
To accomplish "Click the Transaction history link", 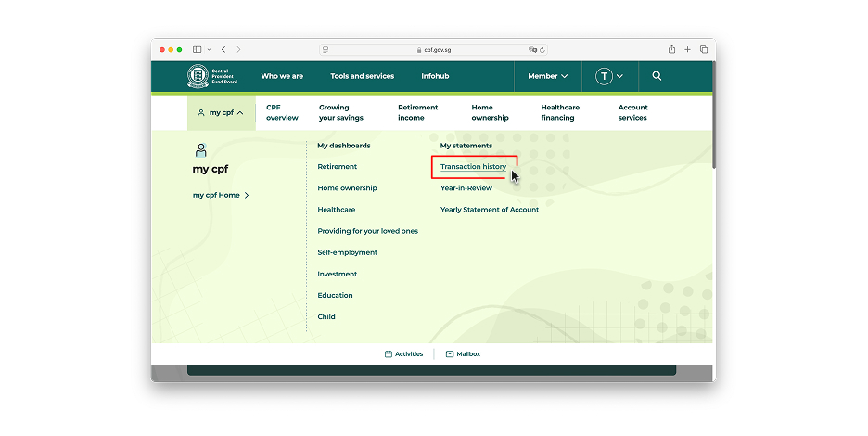I will tap(473, 167).
